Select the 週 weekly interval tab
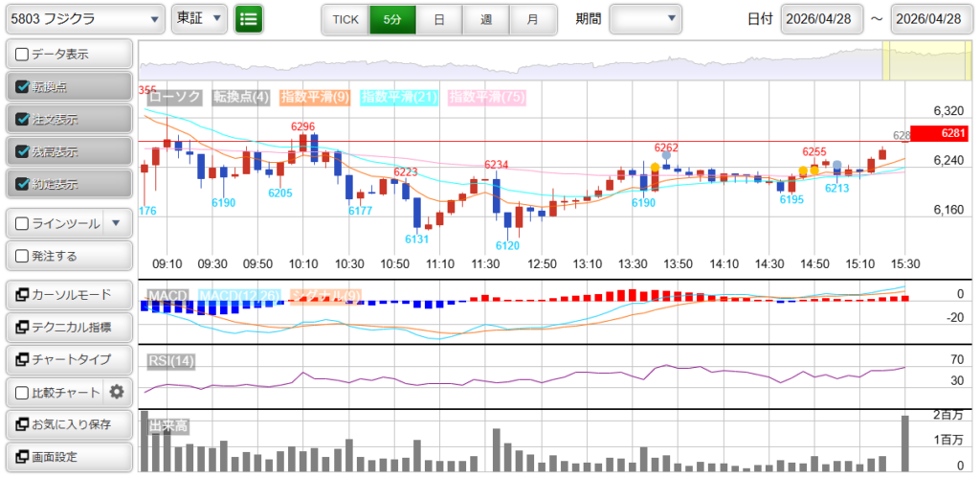This screenshot has height=478, width=980. 485,18
